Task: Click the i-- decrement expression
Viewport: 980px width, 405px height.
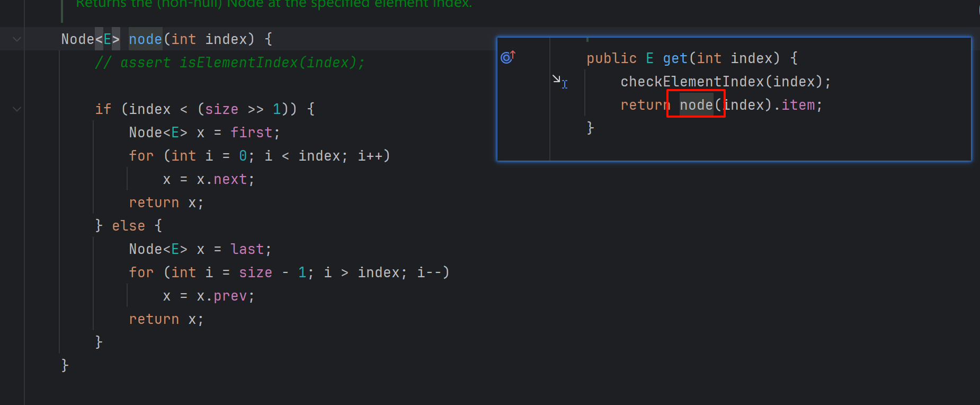Action: [x=429, y=272]
